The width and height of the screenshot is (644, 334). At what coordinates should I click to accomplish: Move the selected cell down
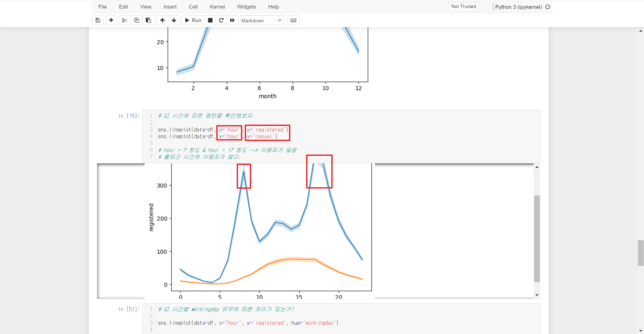(174, 20)
